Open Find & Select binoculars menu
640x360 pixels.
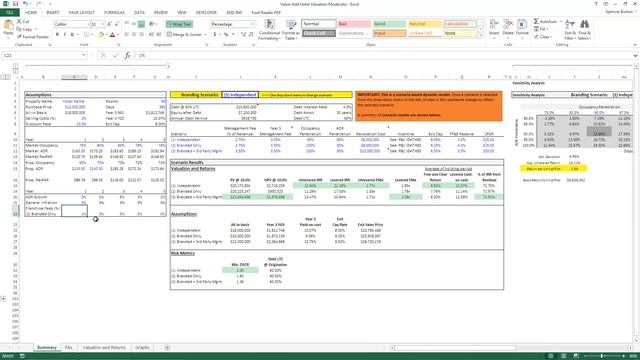pos(584,29)
